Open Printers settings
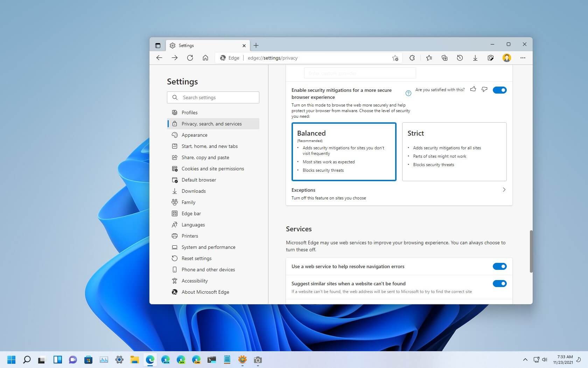Viewport: 588px width, 368px height. 213,236
